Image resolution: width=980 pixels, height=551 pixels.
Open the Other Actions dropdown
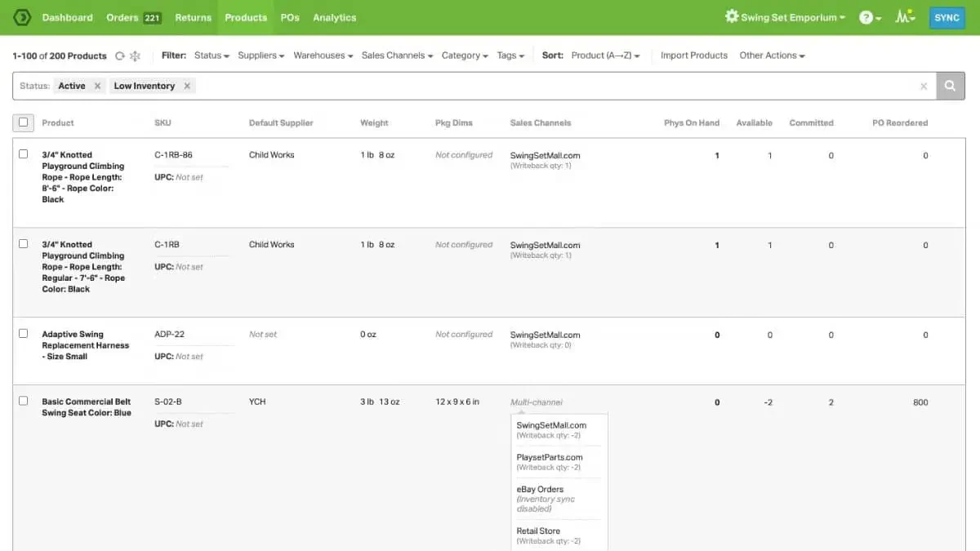point(772,56)
